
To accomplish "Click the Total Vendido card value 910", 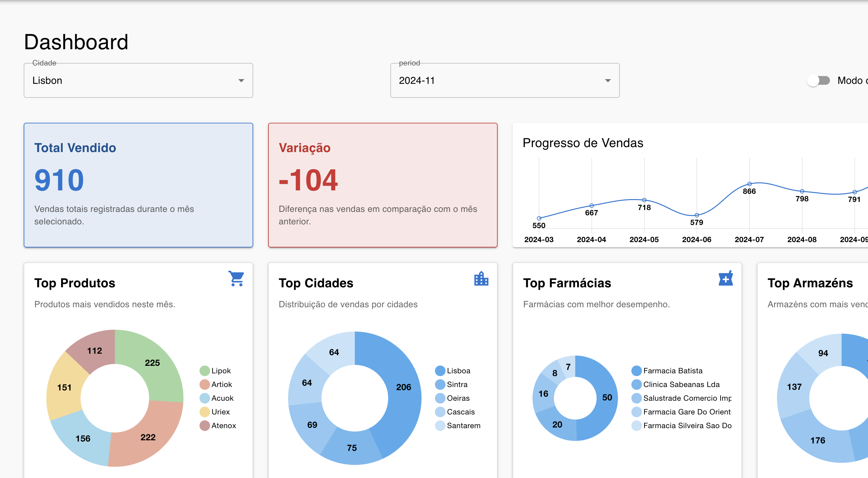I will (x=59, y=180).
